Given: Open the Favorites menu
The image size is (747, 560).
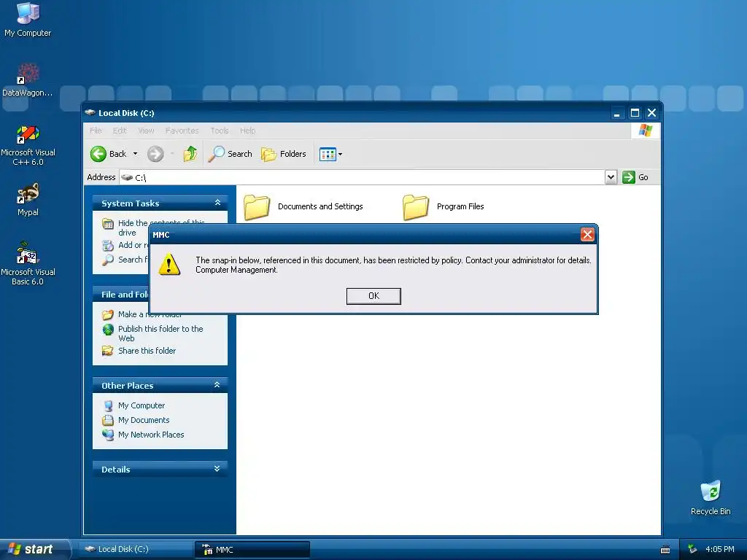Looking at the screenshot, I should pyautogui.click(x=182, y=131).
